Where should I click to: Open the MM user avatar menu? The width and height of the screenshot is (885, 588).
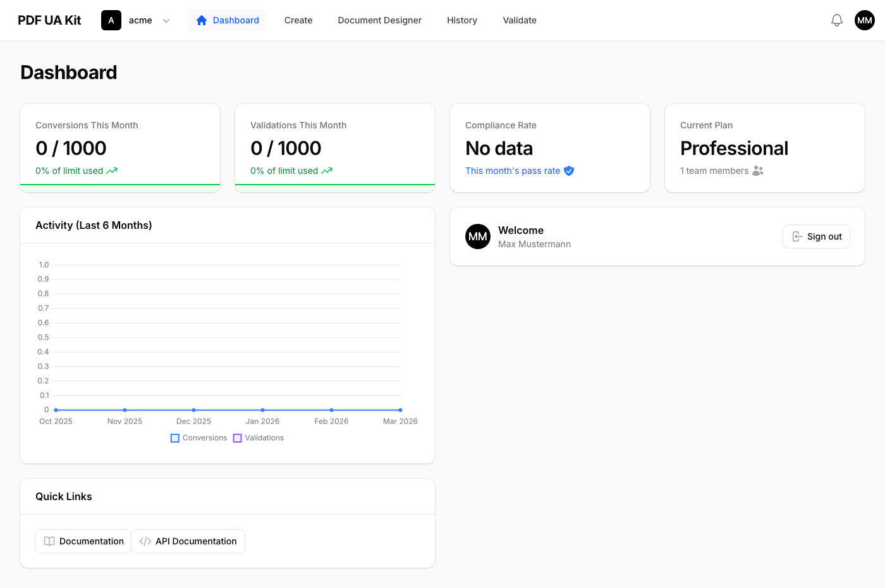[864, 20]
